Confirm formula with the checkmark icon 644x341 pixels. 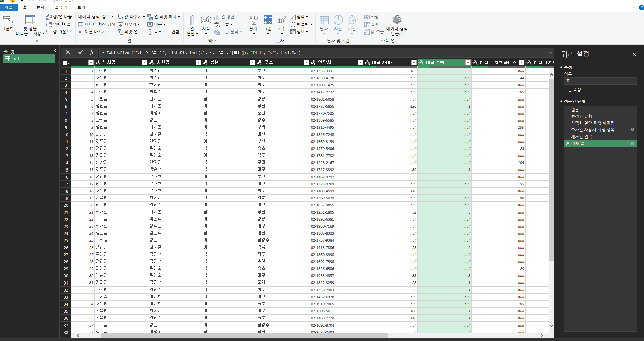pyautogui.click(x=80, y=52)
